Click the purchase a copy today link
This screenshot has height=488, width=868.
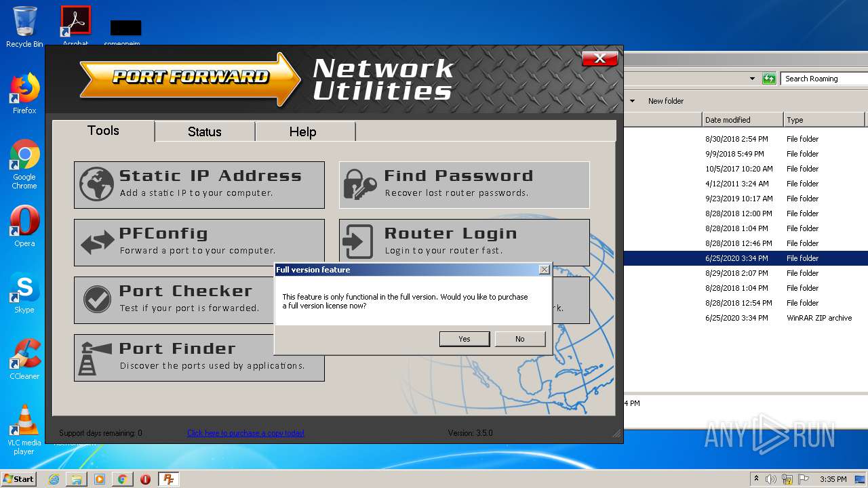click(x=245, y=433)
